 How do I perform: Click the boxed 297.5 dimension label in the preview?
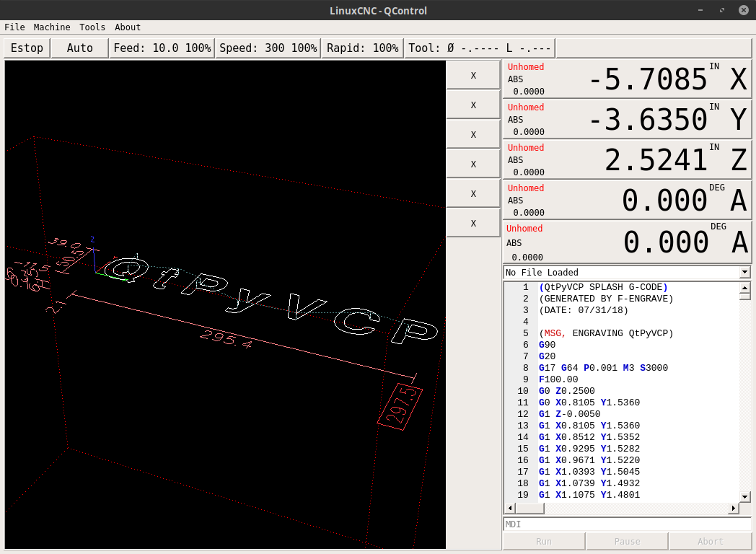pos(400,407)
